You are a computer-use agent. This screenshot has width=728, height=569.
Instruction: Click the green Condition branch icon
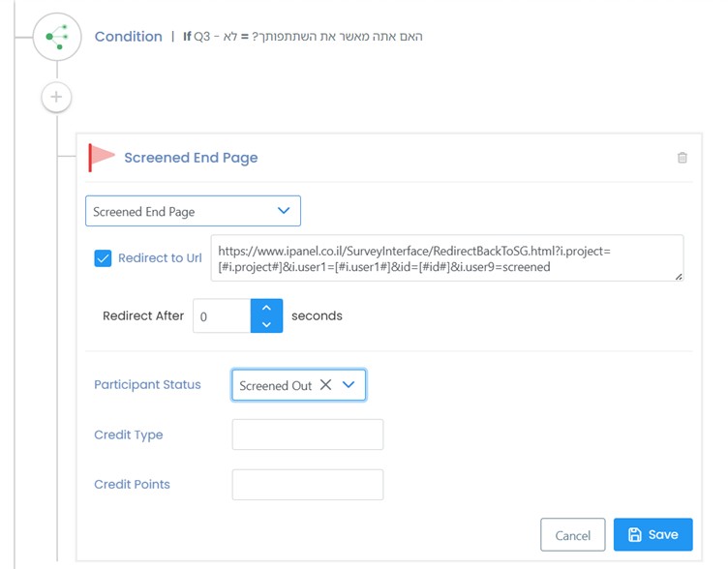[57, 37]
